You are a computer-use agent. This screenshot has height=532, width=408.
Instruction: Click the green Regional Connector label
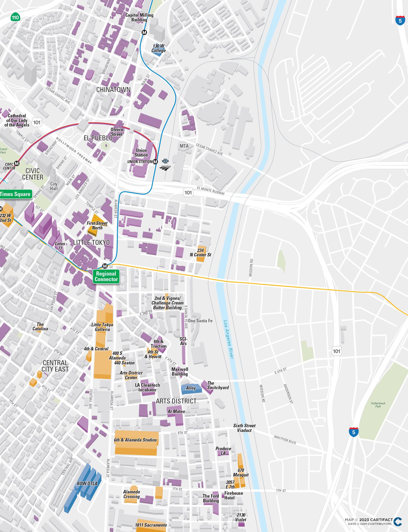[106, 276]
